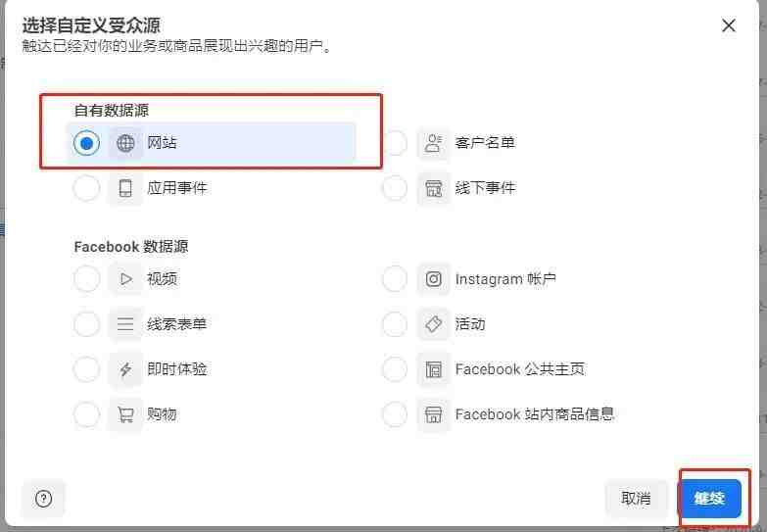Click the lightning bolt icon for 即时体验
The height and width of the screenshot is (532, 767).
(x=125, y=369)
